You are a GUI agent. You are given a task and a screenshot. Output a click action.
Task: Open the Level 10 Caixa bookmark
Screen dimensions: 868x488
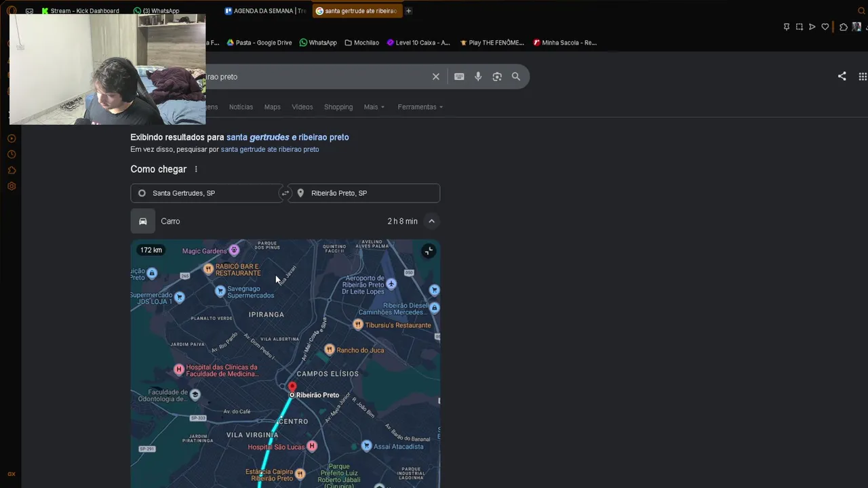[x=418, y=43]
